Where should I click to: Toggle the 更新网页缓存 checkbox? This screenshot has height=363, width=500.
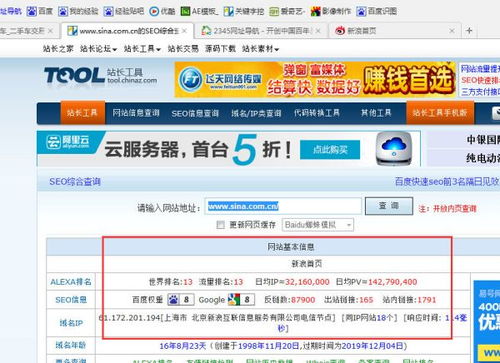click(220, 225)
